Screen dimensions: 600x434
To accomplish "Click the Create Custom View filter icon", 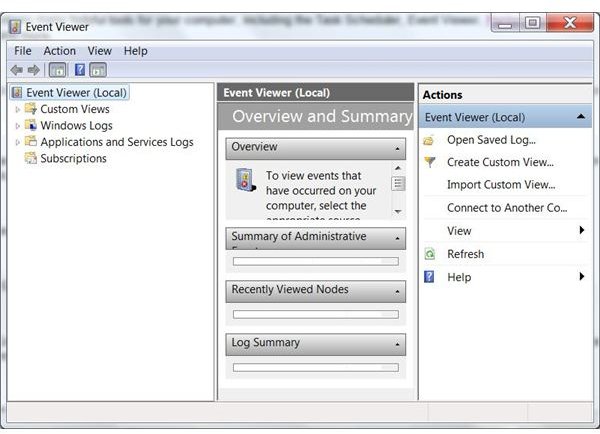I will (430, 162).
